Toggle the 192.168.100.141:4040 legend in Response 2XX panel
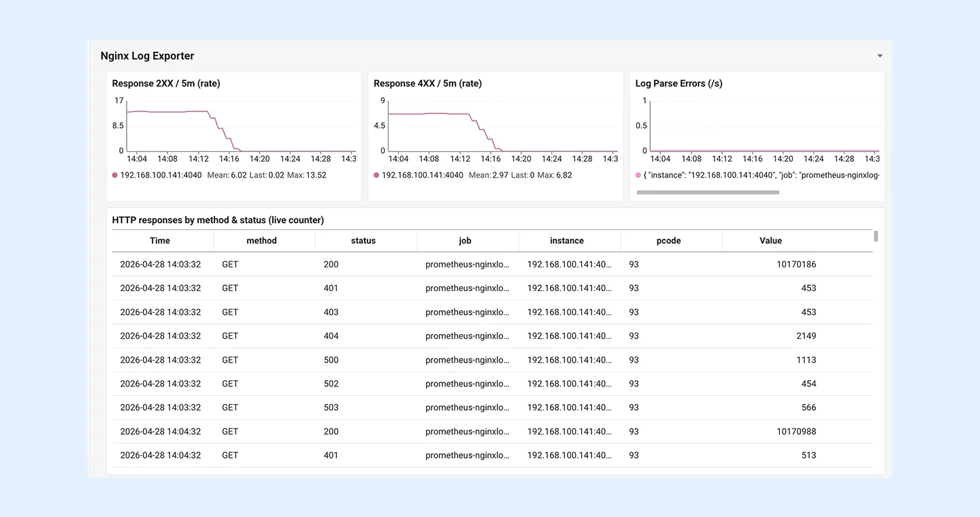The height and width of the screenshot is (517, 980). point(157,175)
